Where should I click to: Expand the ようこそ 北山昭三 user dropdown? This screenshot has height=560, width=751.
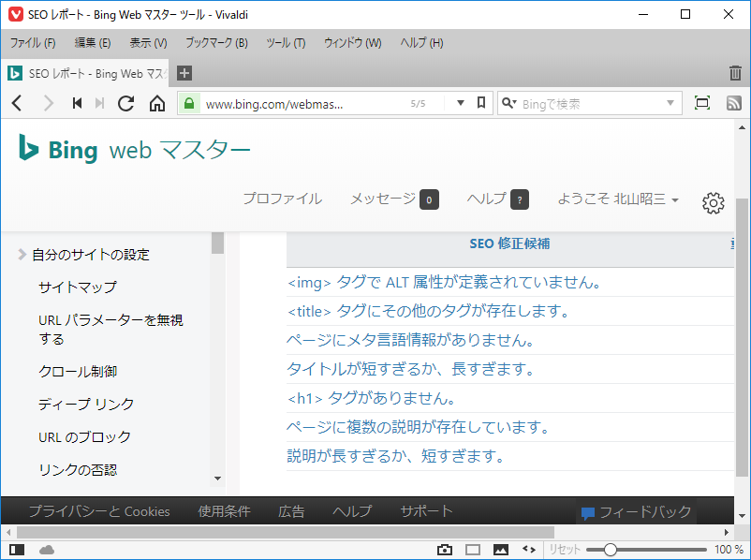click(x=618, y=199)
